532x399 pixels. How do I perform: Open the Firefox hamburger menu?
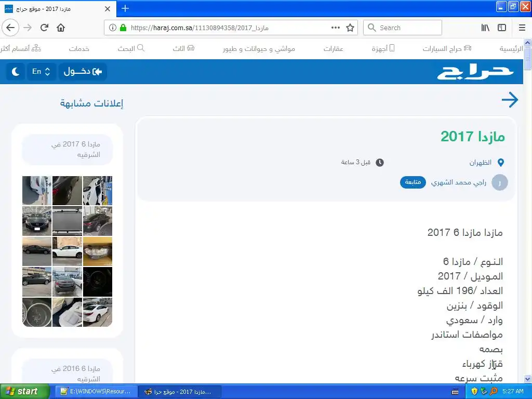(522, 28)
